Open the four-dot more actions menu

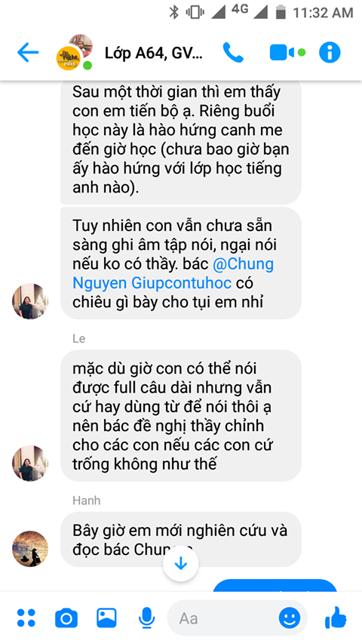click(26, 618)
